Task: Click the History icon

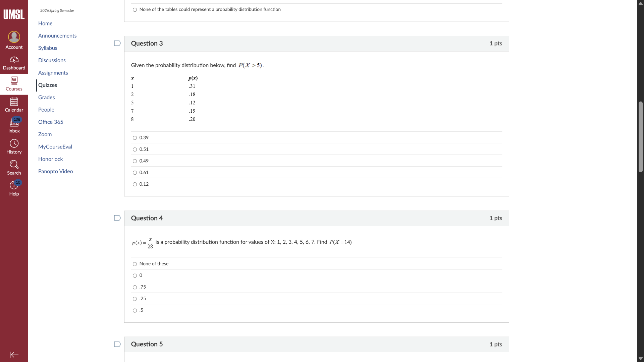Action: (x=14, y=146)
